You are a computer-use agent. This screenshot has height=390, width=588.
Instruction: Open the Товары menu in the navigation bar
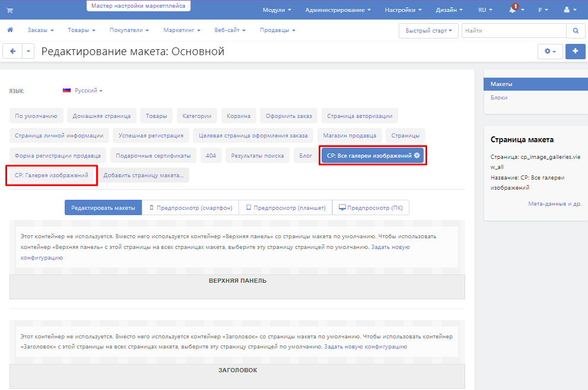(x=81, y=30)
